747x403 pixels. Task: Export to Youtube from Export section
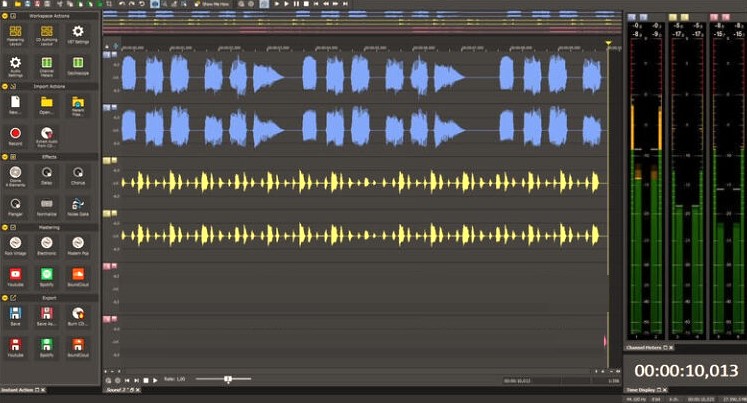(15, 348)
